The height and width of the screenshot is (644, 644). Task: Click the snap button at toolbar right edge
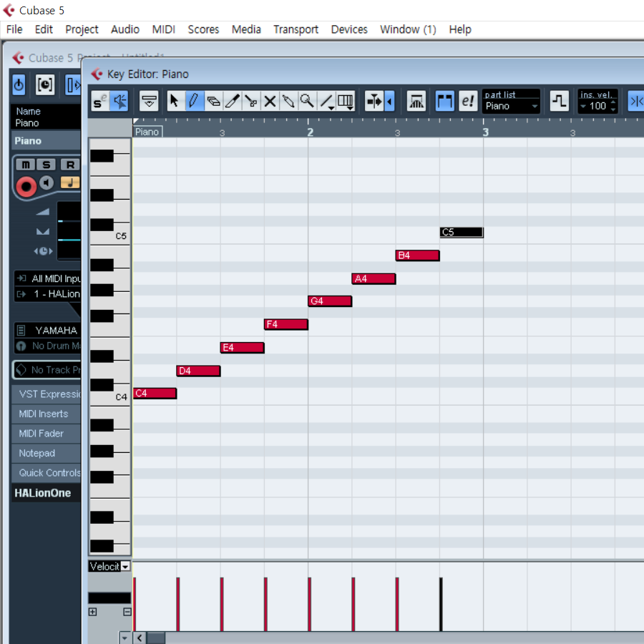(636, 101)
